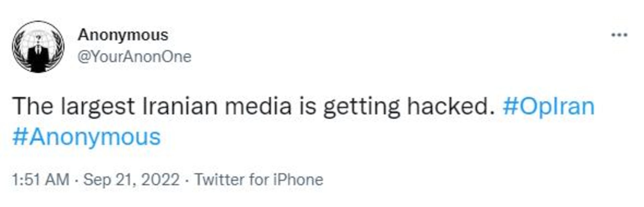Viewport: 644px width, 207px height.
Task: Click the word 'hacked.' in the tweet
Action: point(451,106)
